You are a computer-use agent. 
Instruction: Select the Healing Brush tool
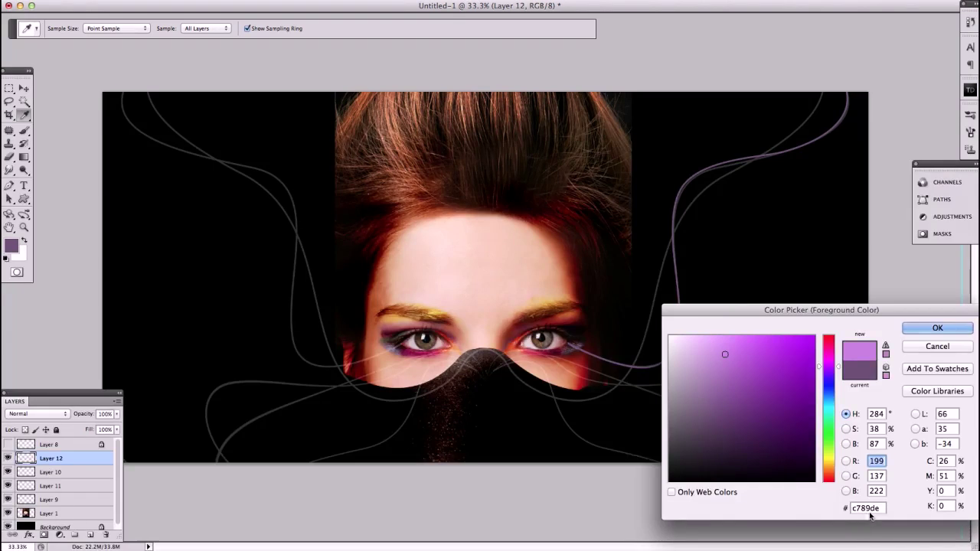point(9,131)
